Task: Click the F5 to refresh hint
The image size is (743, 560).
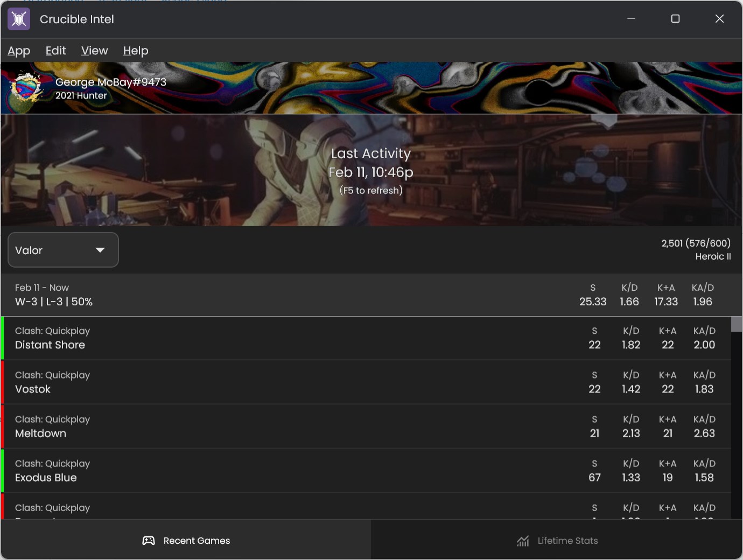Action: point(371,190)
